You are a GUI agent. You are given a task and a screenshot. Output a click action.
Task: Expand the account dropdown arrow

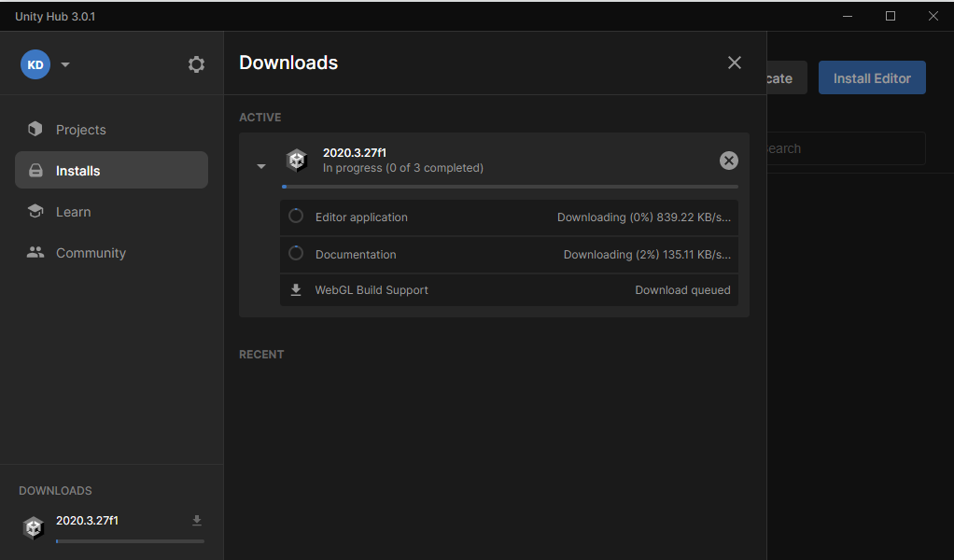[x=65, y=64]
